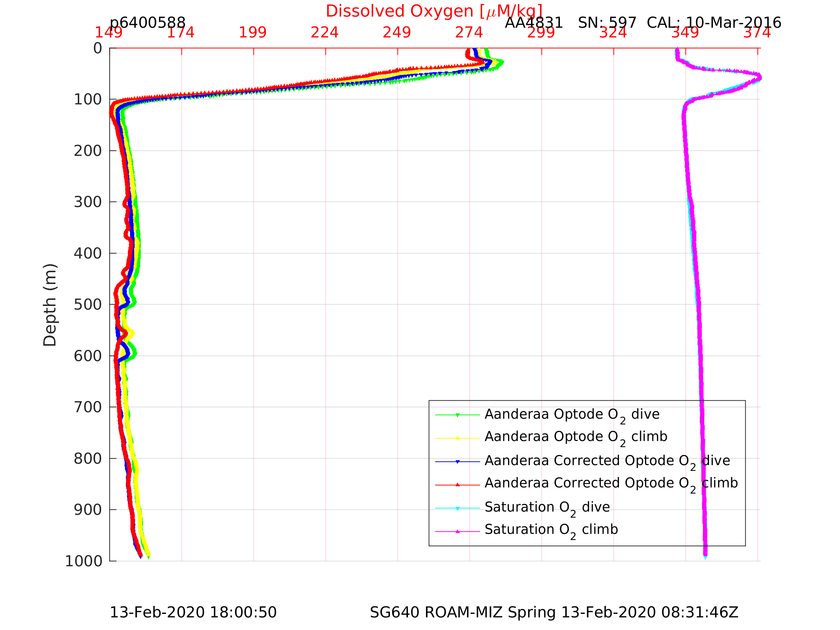
Task: Select legend text 'Saturation O2 climb'
Action: [551, 531]
